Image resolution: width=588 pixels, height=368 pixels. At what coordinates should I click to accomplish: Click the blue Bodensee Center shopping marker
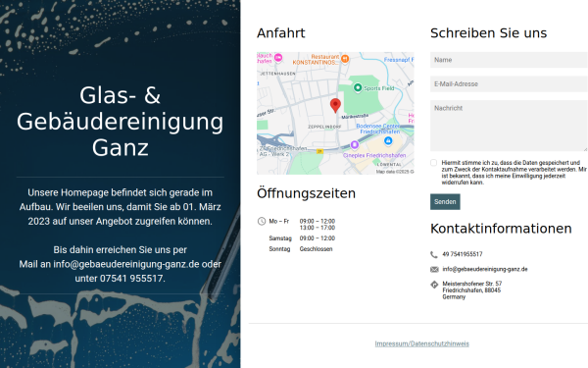[x=388, y=140]
